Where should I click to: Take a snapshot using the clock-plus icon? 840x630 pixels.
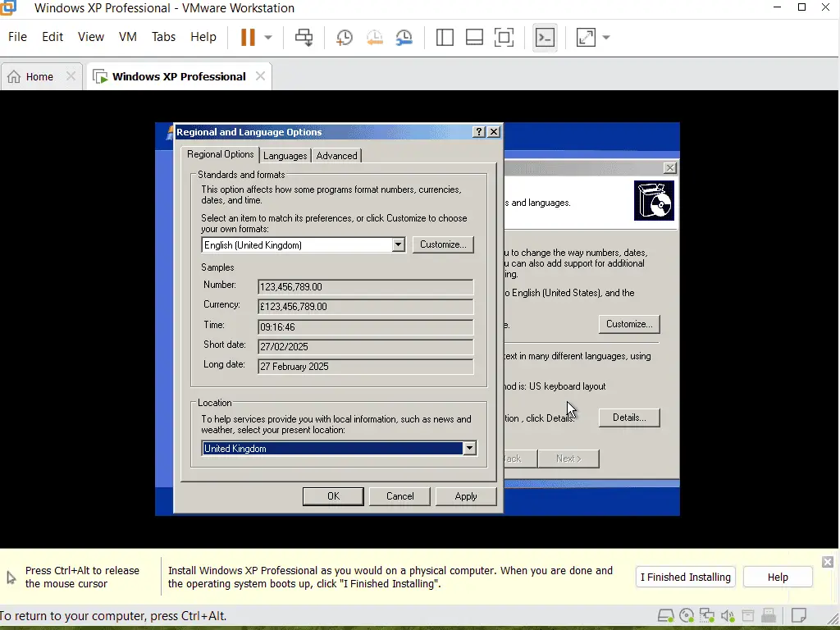(345, 37)
